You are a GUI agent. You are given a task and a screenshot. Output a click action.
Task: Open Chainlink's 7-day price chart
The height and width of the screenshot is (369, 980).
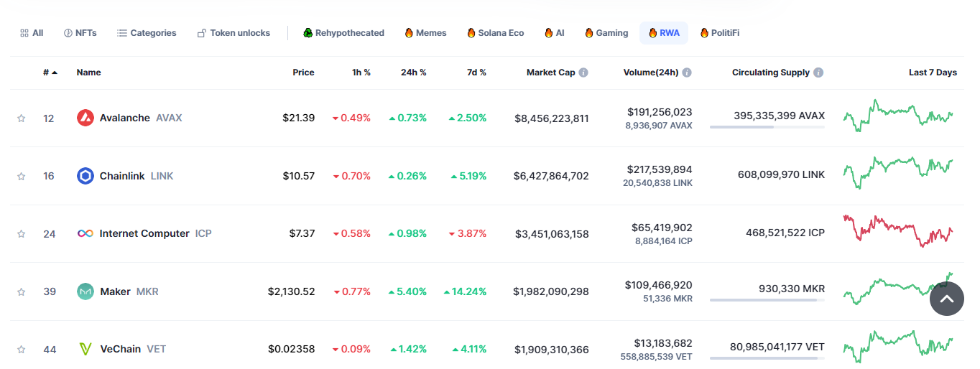tap(898, 173)
